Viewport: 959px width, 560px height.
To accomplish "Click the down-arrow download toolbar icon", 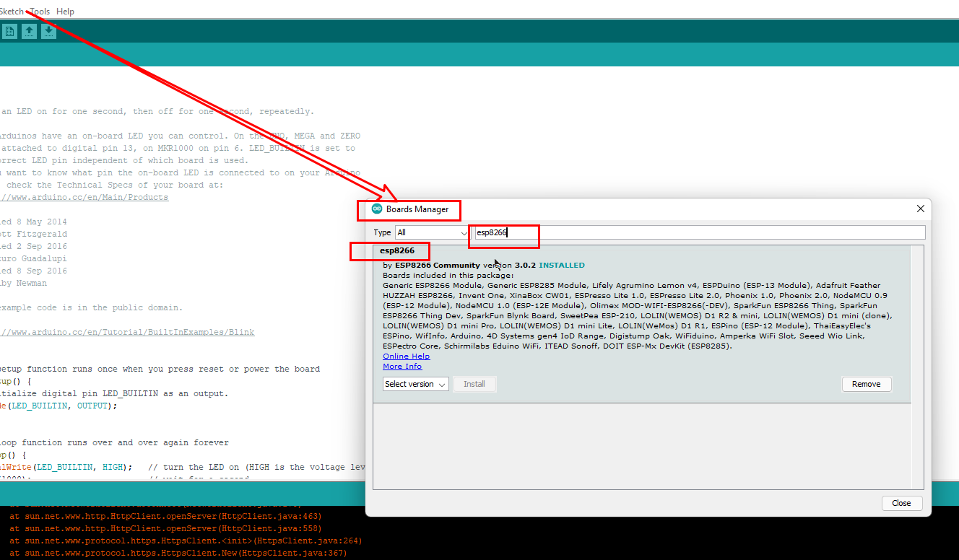I will tap(48, 31).
